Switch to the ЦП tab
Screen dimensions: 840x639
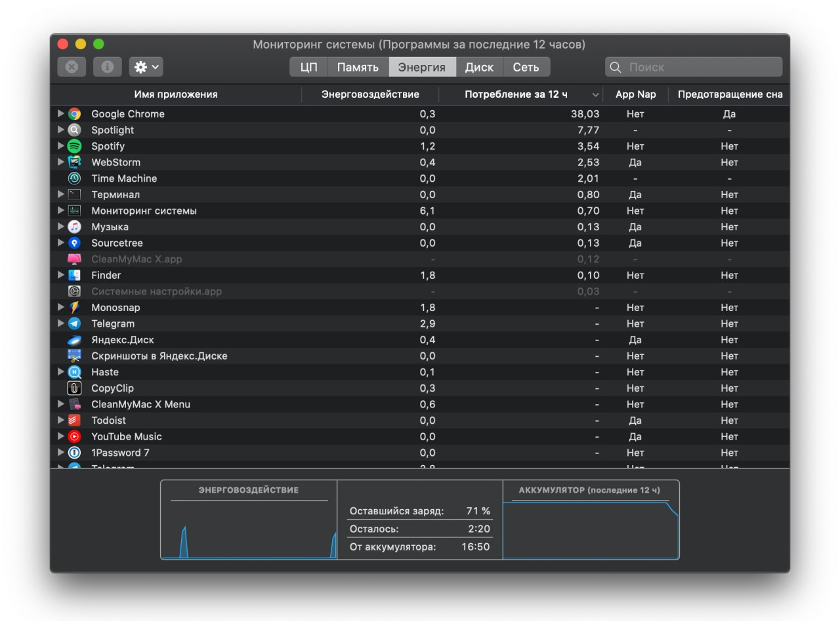[308, 67]
